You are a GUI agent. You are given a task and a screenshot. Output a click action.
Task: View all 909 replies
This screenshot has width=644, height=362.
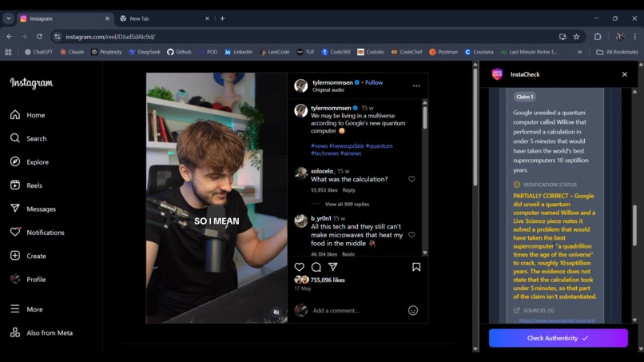click(347, 204)
